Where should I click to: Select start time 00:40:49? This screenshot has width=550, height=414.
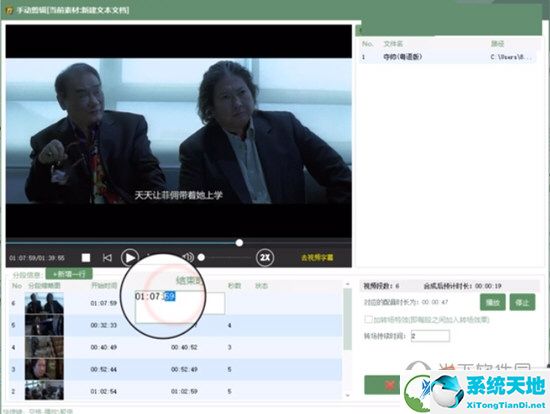(x=103, y=347)
